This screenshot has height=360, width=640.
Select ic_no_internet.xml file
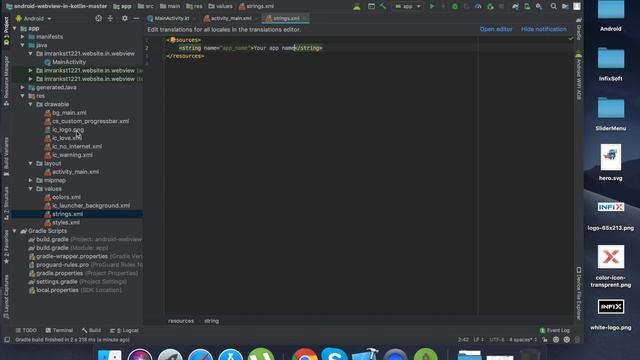point(73,147)
